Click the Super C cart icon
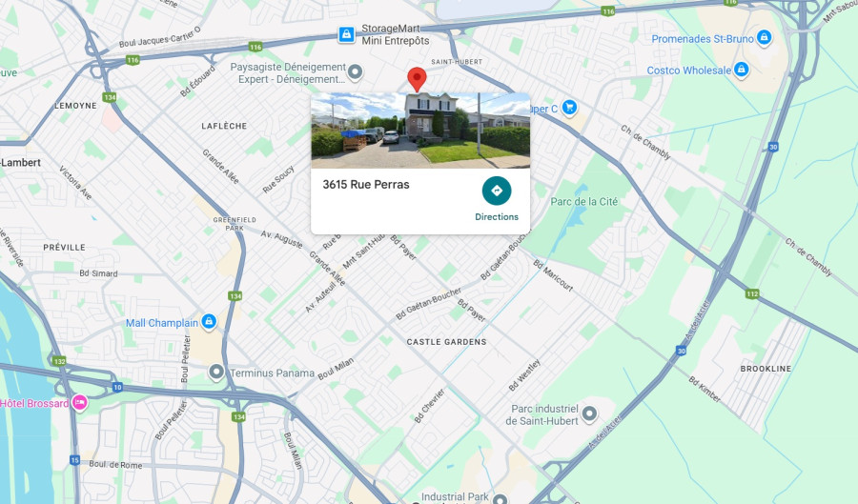The height and width of the screenshot is (504, 858). [x=569, y=108]
